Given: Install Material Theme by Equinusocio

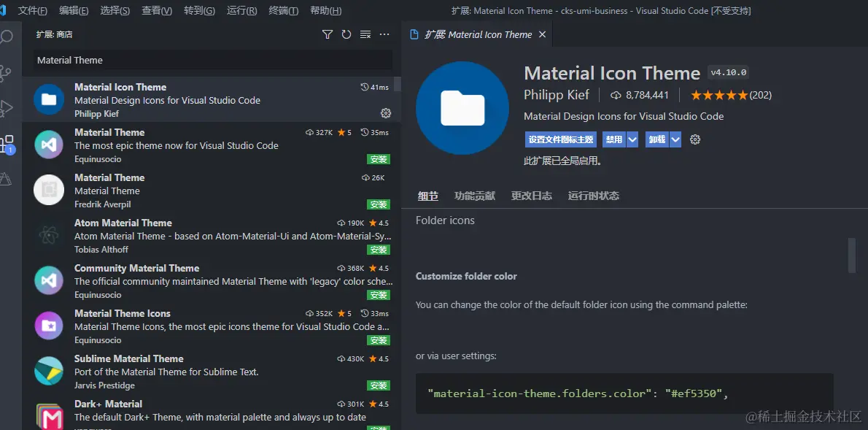Looking at the screenshot, I should click(x=379, y=160).
